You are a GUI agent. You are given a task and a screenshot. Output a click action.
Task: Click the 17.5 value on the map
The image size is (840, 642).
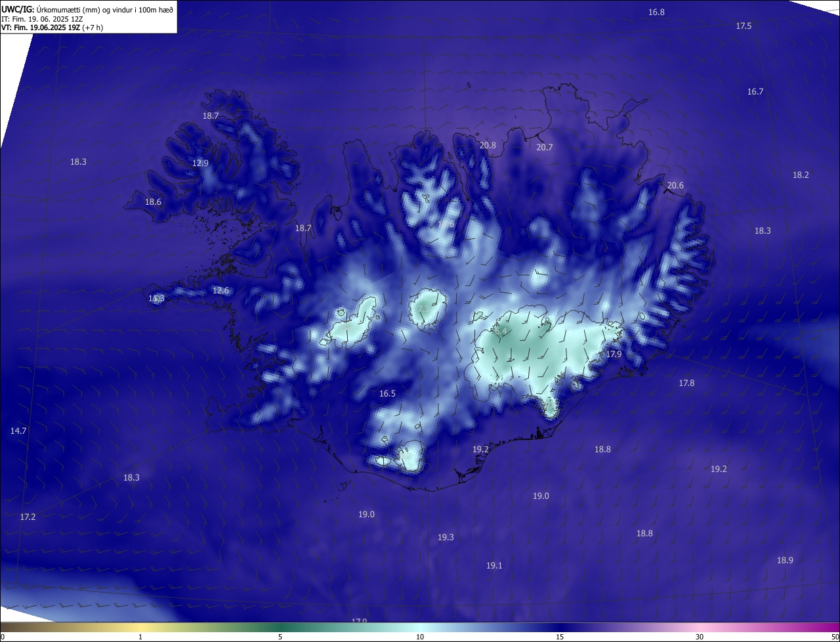click(x=744, y=26)
